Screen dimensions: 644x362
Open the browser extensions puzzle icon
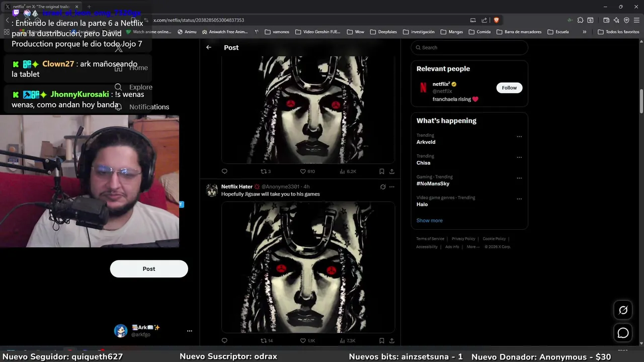[580, 20]
